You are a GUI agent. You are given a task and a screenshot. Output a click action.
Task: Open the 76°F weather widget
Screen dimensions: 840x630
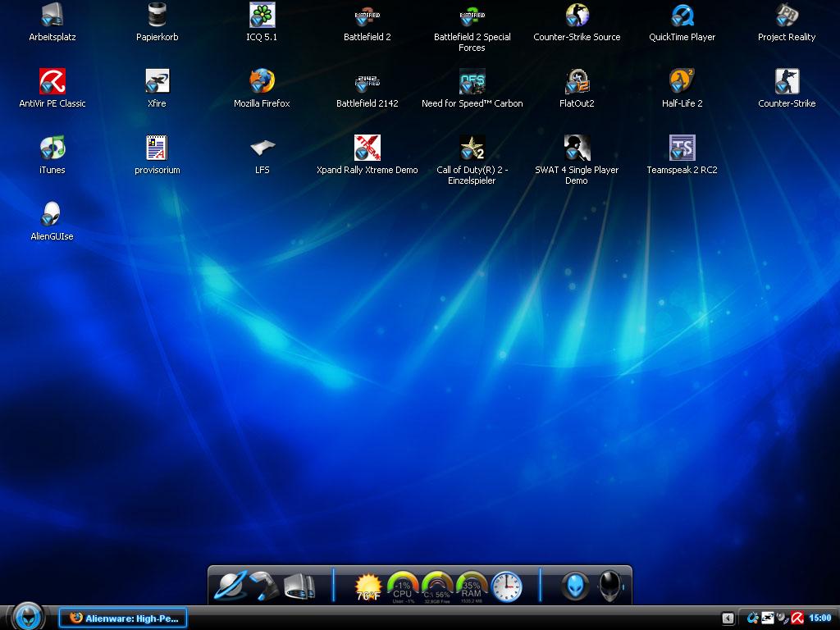pos(368,587)
